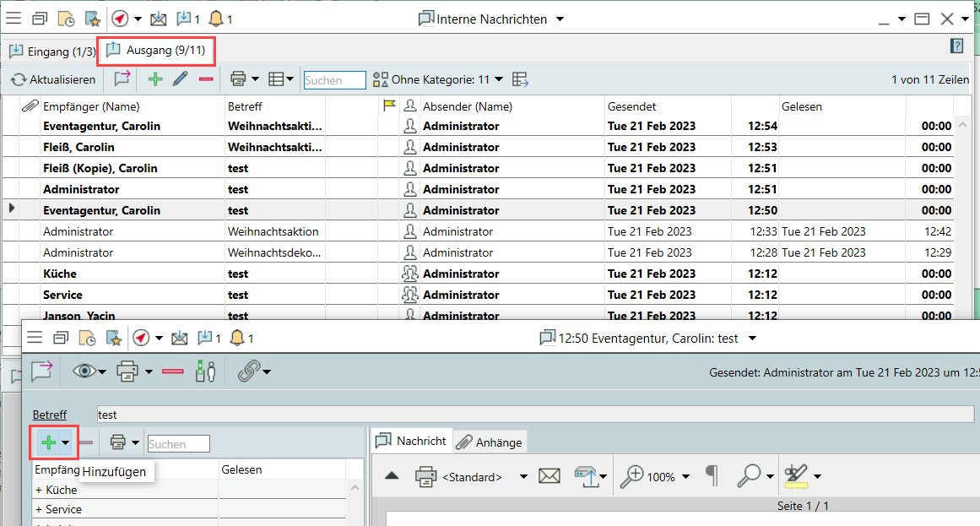Click the Betreff label link
Viewport: 980px width, 526px height.
(x=50, y=415)
